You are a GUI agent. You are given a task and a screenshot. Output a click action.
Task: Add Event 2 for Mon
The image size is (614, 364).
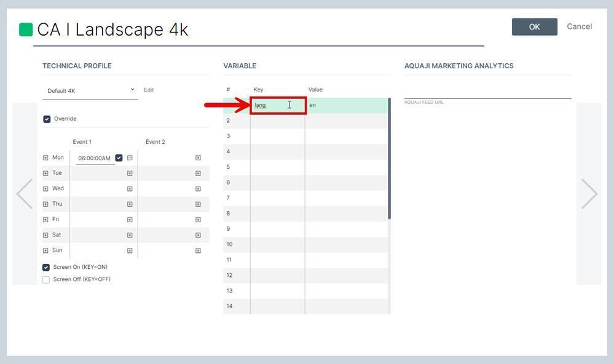coord(198,158)
